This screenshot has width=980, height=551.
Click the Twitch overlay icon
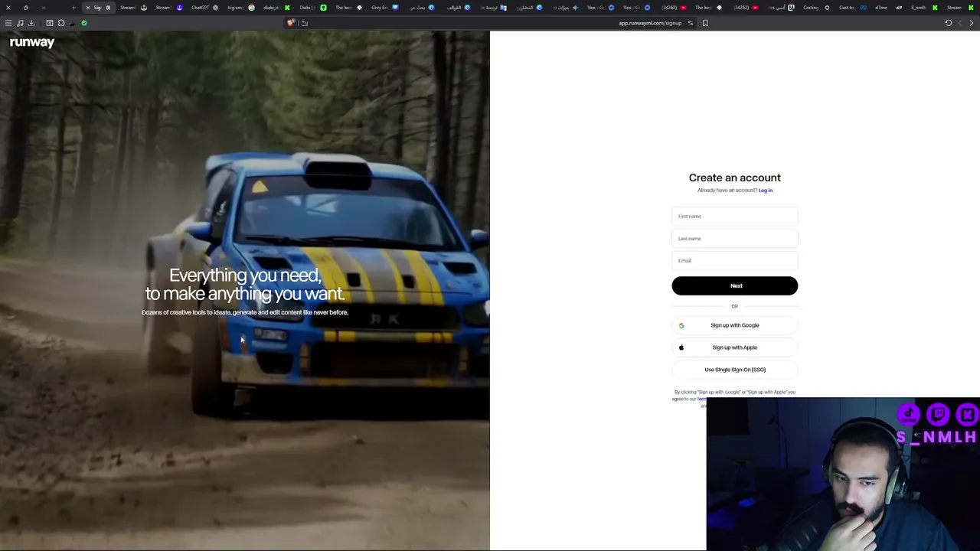[938, 415]
